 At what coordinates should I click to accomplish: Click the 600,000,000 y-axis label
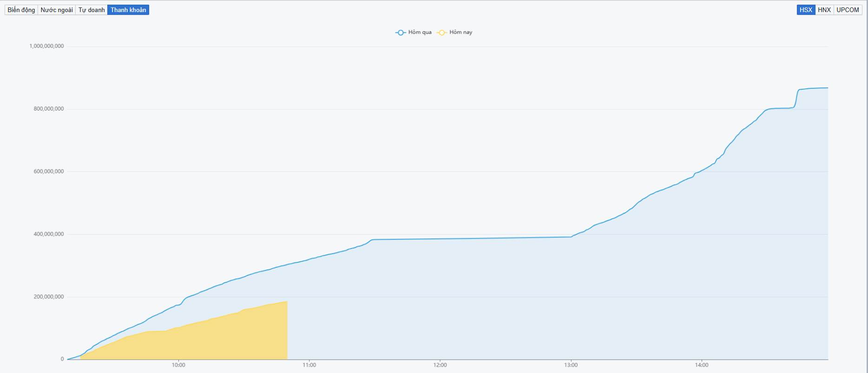click(x=49, y=171)
